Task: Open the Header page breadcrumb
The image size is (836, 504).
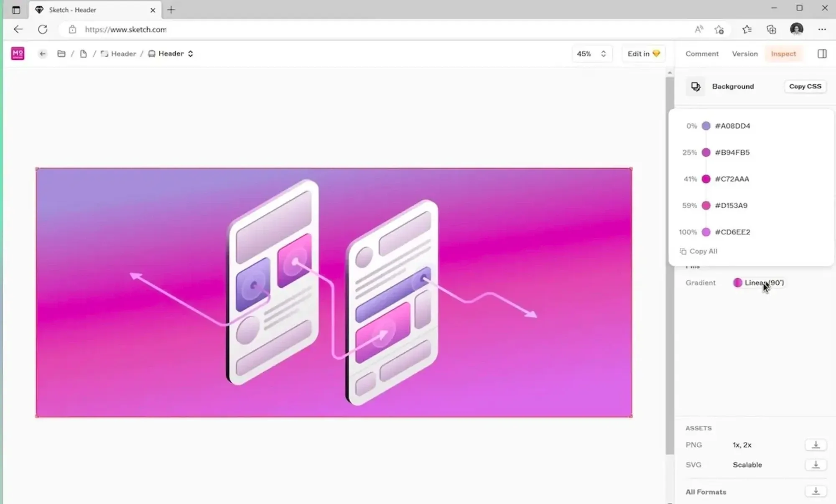Action: coord(119,53)
